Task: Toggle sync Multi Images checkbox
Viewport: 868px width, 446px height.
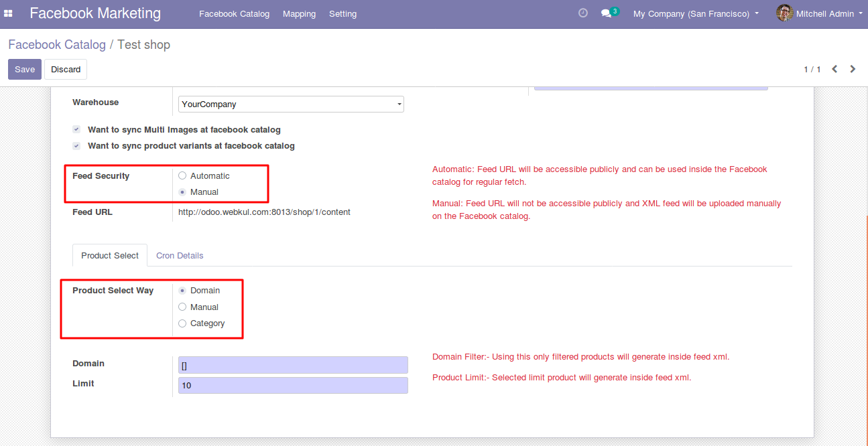Action: [76, 129]
